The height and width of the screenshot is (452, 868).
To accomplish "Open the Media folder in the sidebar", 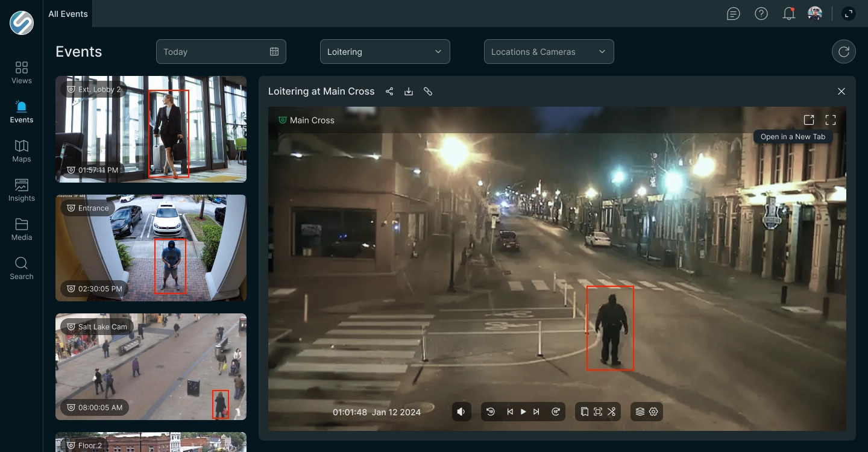I will 22,229.
